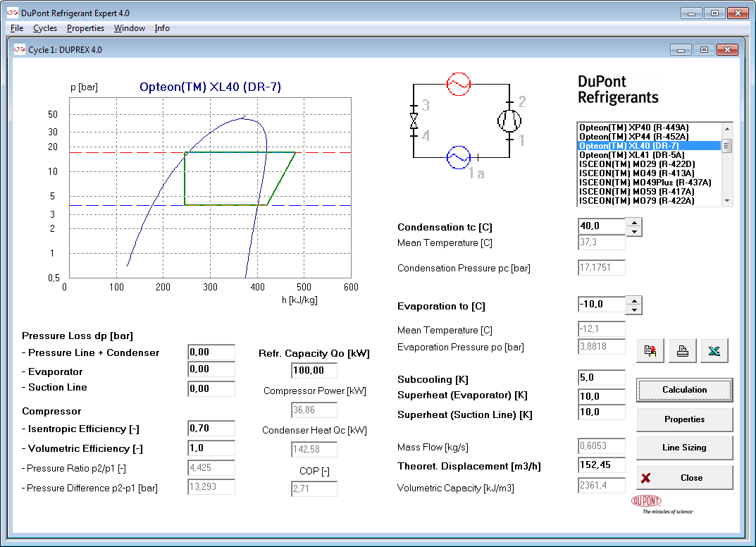The width and height of the screenshot is (756, 547).
Task: Click the DuPont logo at bottom right
Action: coord(647,501)
